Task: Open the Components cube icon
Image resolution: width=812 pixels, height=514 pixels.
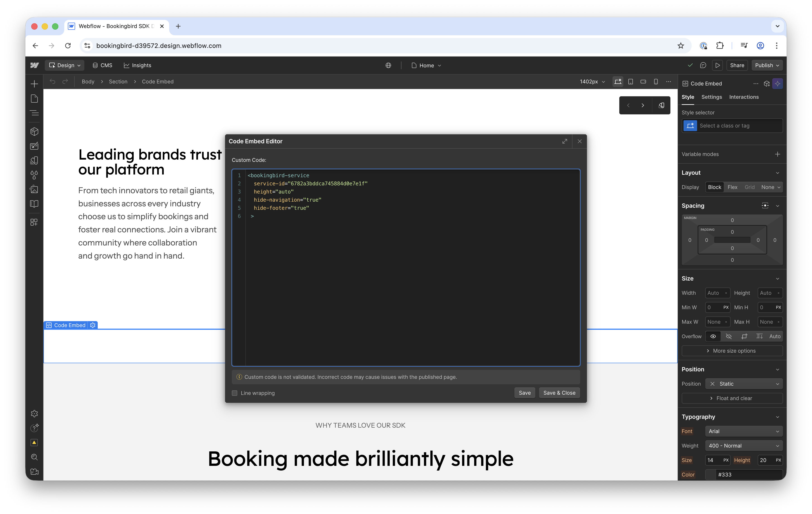Action: tap(34, 132)
